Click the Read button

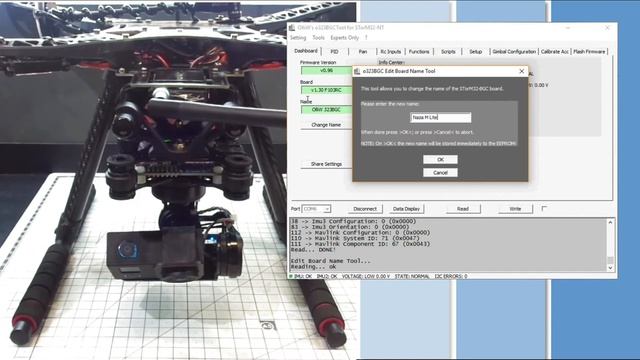point(462,209)
